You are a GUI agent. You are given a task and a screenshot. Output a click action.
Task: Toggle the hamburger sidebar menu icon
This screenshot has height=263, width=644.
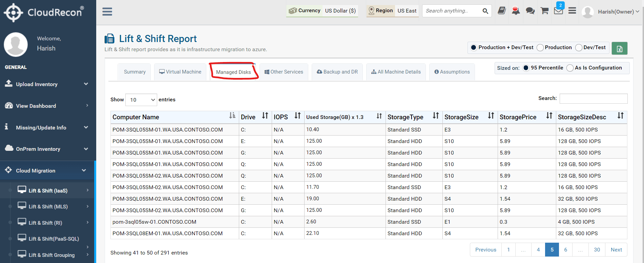point(107,12)
